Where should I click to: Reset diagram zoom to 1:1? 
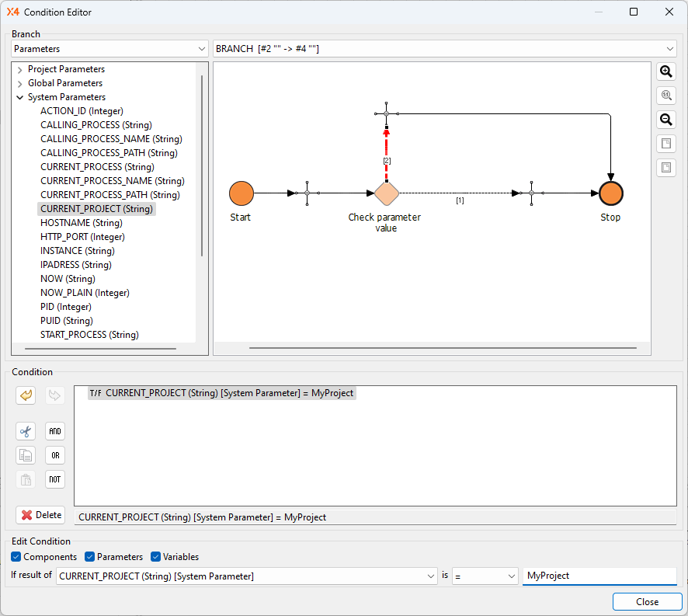click(x=666, y=96)
